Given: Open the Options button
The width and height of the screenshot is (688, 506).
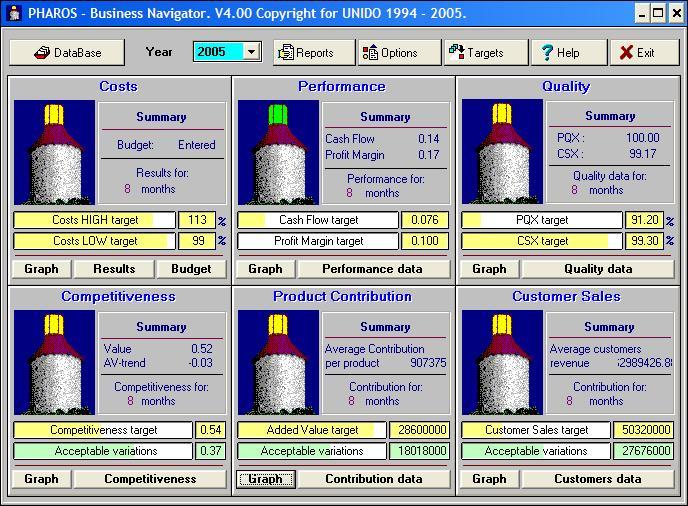Looking at the screenshot, I should pos(399,53).
